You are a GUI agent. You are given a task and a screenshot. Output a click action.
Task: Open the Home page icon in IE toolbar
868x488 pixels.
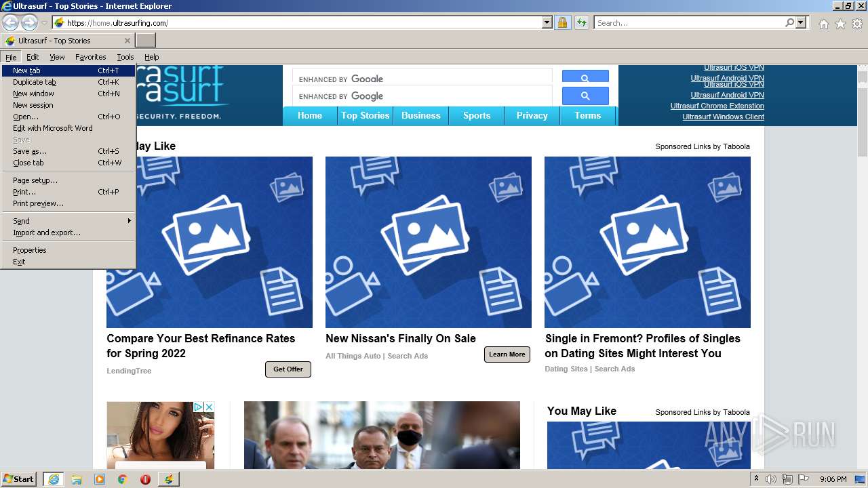pyautogui.click(x=823, y=24)
